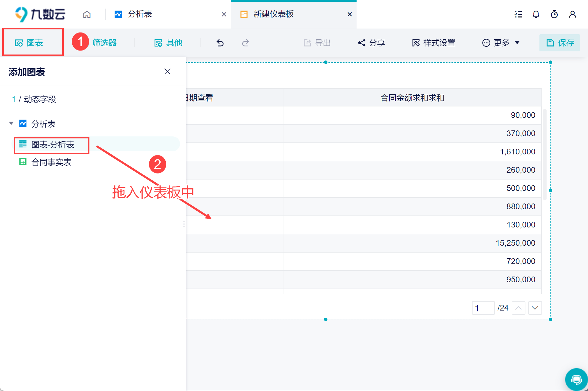588x391 pixels.
Task: Open the notifications bell
Action: point(536,14)
